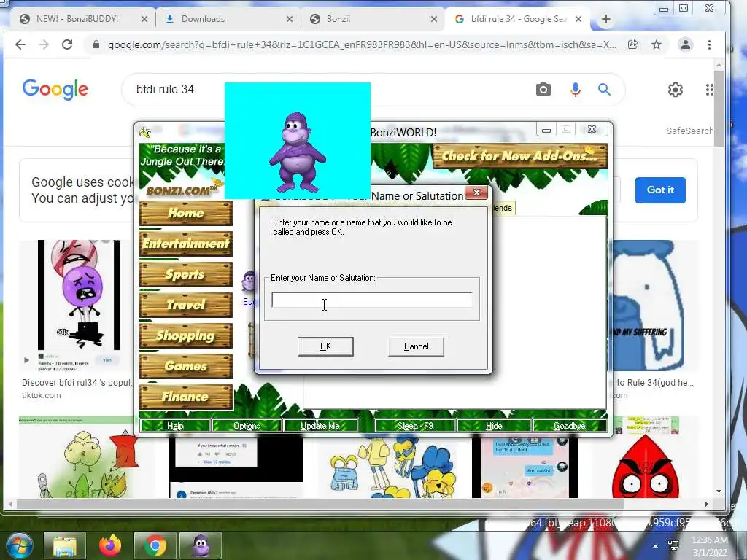This screenshot has width=747, height=560.
Task: Open the Chrome three-dot menu
Action: pyautogui.click(x=709, y=44)
